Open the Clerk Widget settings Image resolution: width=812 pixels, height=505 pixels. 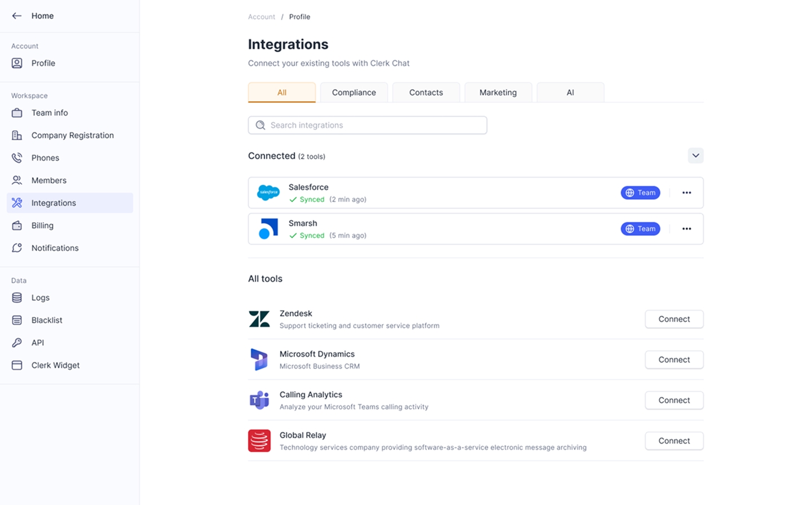55,365
